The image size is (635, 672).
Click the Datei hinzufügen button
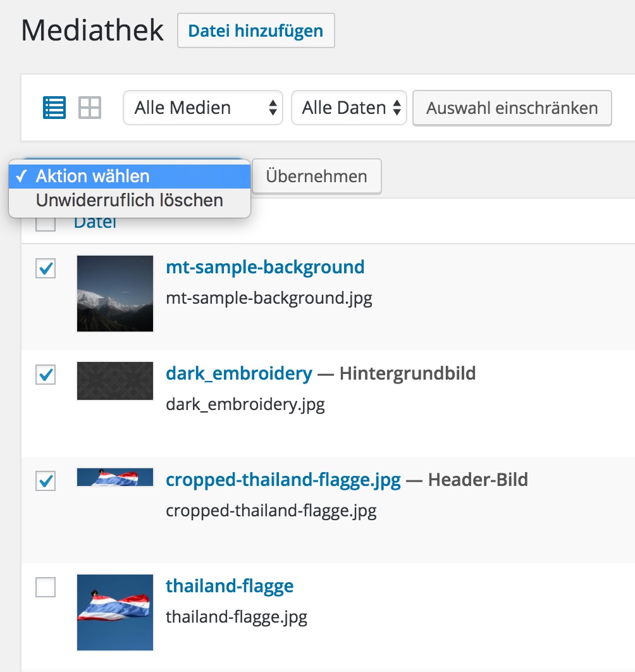[256, 30]
